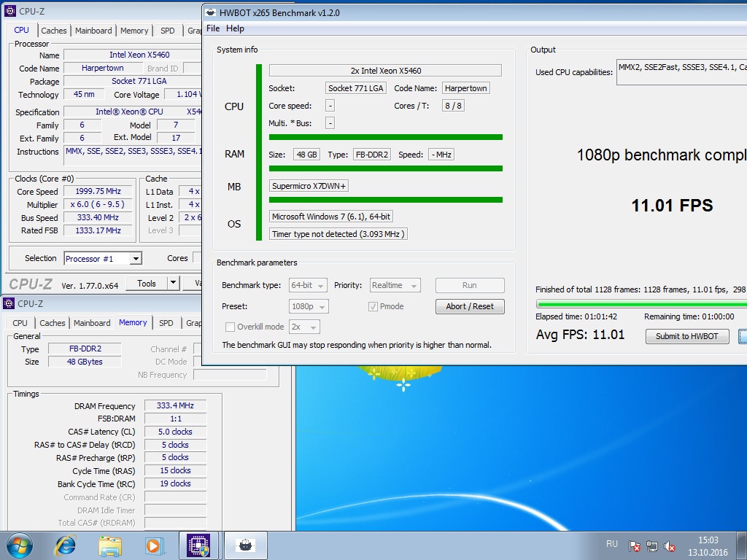Click the HWBOT x265 title bar icon
The height and width of the screenshot is (560, 747).
coord(211,13)
